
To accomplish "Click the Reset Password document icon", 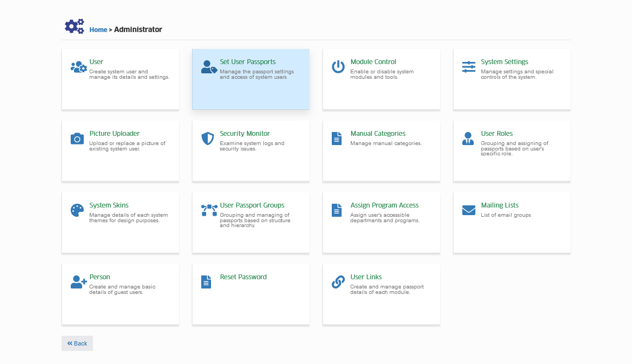I will pos(206,282).
